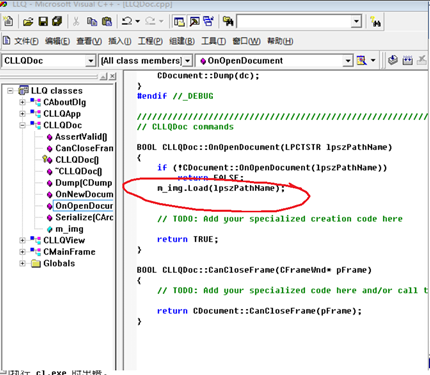The width and height of the screenshot is (430, 375).
Task: Open the Redo history dropdown arrow
Action: pyautogui.click(x=161, y=21)
